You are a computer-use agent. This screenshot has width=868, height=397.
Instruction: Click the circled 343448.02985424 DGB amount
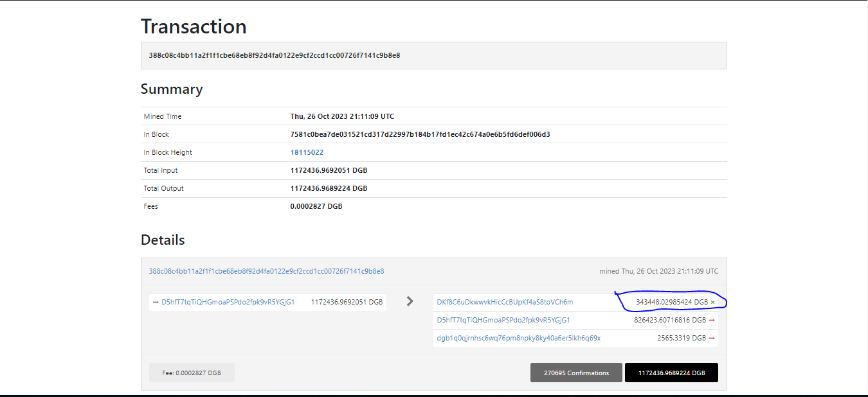click(671, 302)
